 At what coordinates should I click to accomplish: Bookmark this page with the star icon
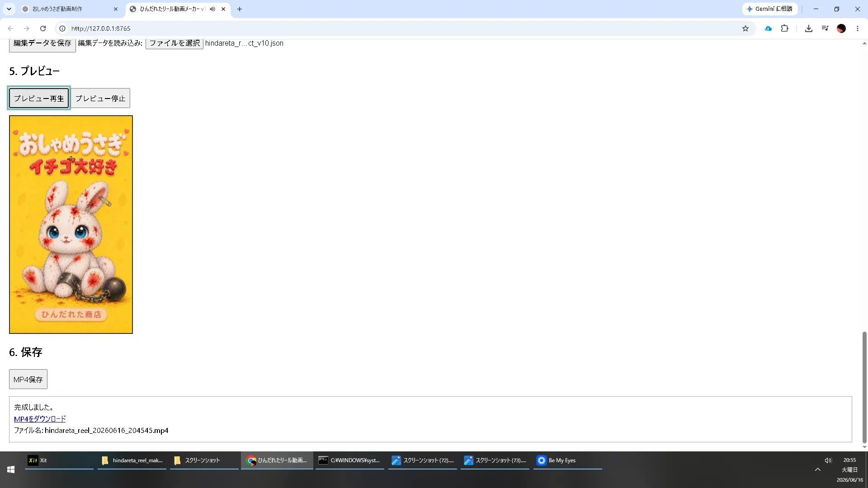745,28
